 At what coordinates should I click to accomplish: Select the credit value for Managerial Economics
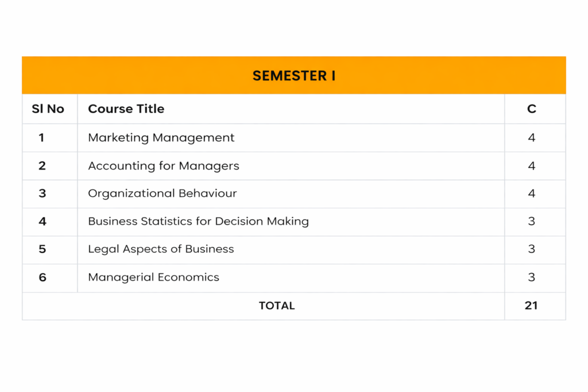click(x=531, y=277)
